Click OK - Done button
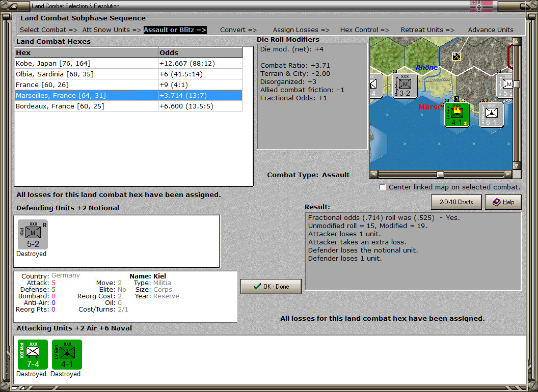This screenshot has width=538, height=392. [271, 287]
